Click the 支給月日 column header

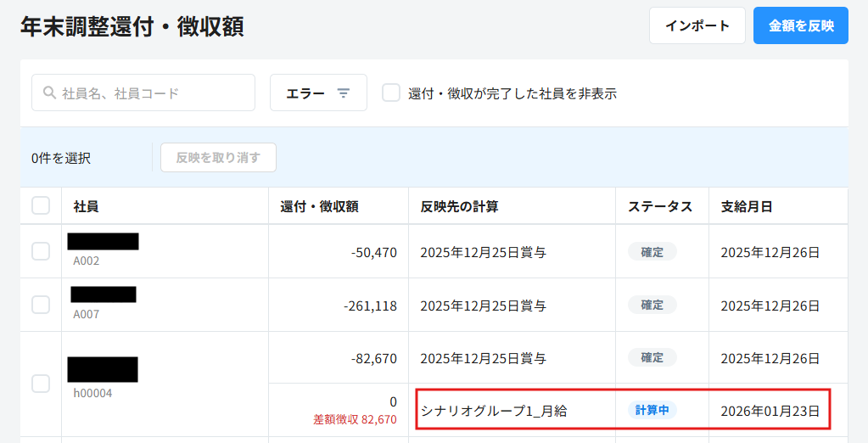pos(747,206)
